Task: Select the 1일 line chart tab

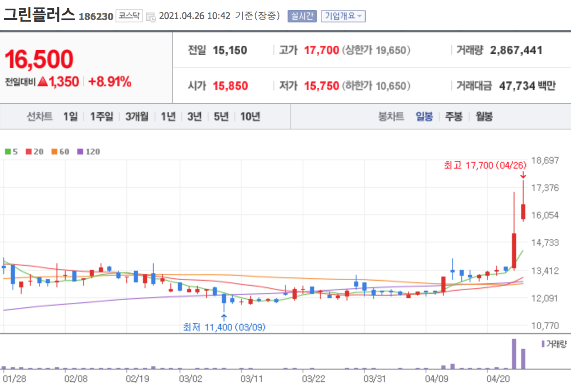Action: click(x=71, y=117)
